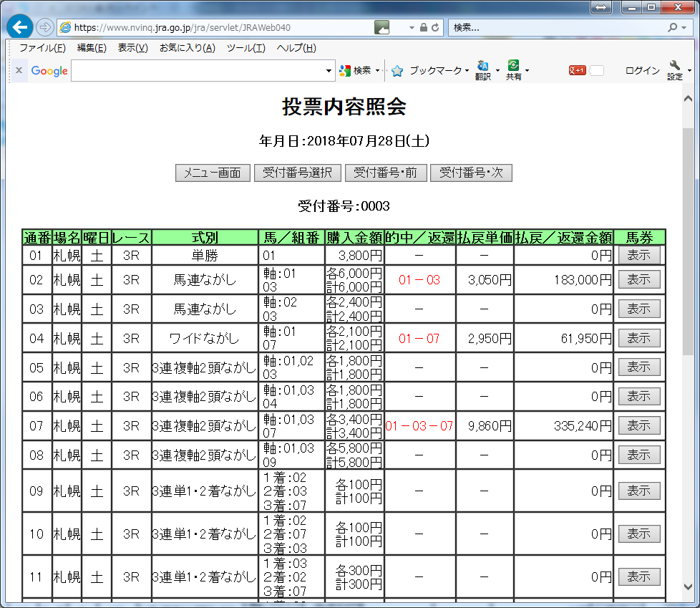This screenshot has width=700, height=608.
Task: Expand the ブックマーク dropdown arrow
Action: (467, 71)
